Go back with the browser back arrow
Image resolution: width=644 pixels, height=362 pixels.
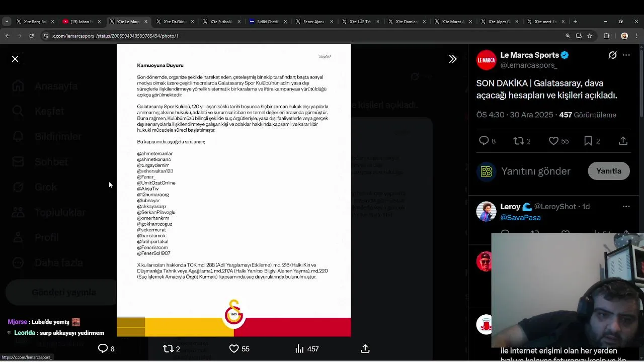coord(7,36)
